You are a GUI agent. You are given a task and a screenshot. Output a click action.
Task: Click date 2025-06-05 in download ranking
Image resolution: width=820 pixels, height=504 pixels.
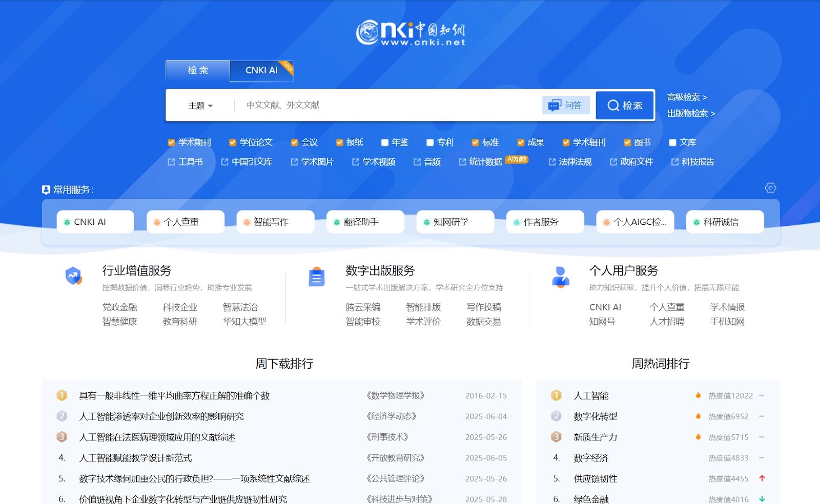486,458
